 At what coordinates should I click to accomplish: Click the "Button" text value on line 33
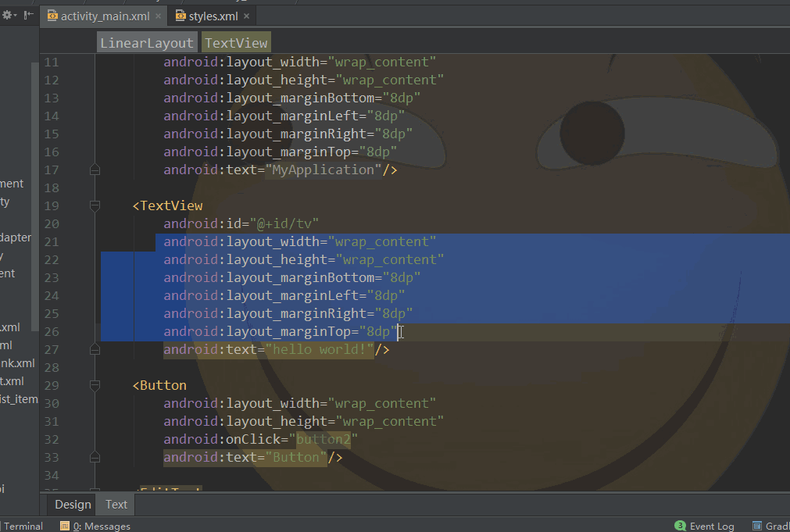coord(295,458)
